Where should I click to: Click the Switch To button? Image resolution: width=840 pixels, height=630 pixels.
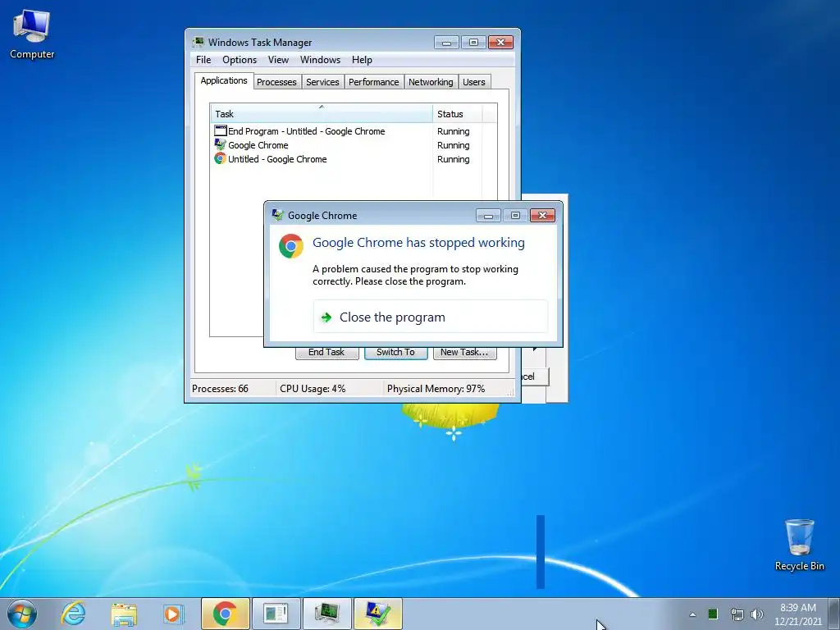(396, 353)
